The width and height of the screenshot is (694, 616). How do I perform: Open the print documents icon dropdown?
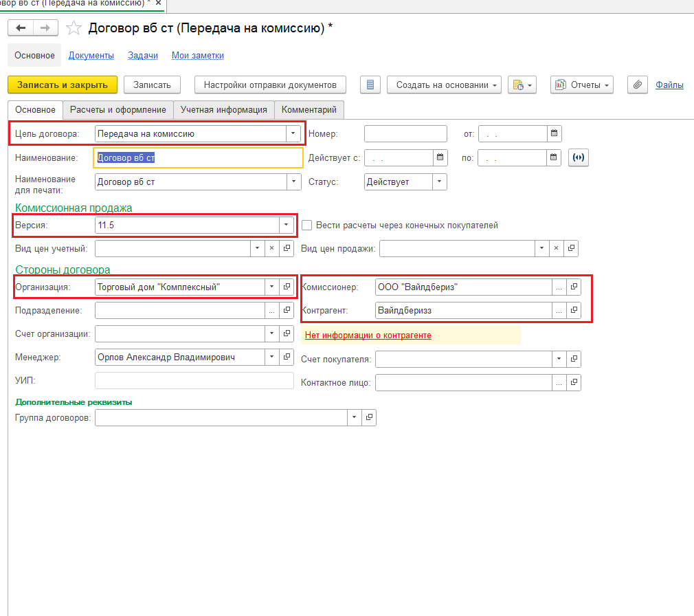coord(522,85)
